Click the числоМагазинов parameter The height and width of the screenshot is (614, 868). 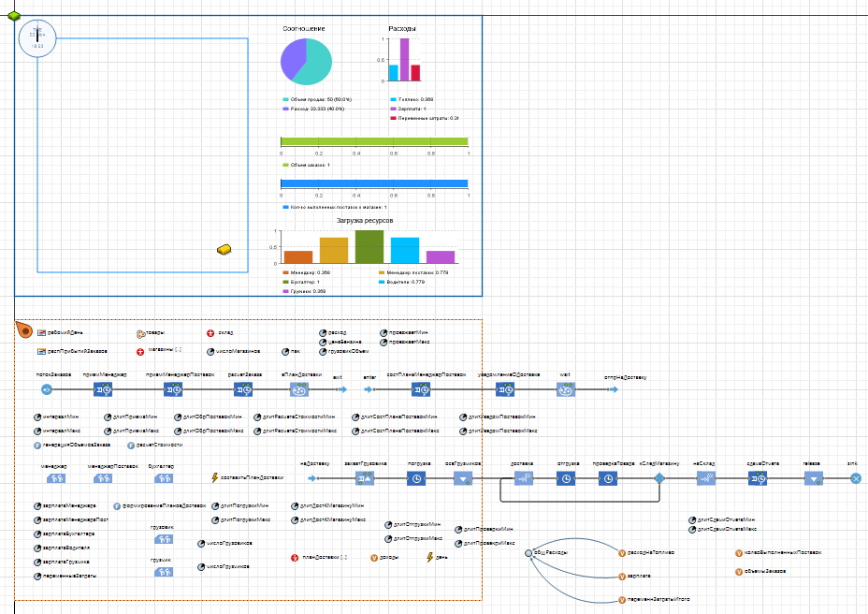click(x=210, y=352)
